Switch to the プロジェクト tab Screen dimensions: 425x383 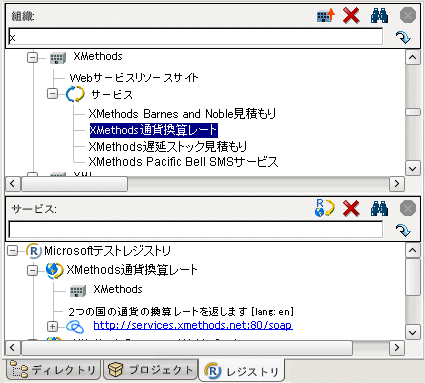coord(151,370)
